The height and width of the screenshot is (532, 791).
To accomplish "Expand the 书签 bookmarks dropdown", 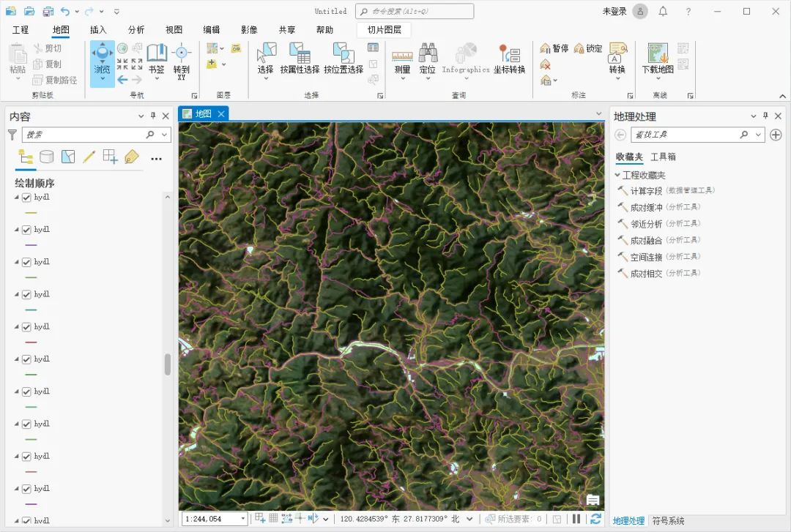I will [157, 78].
